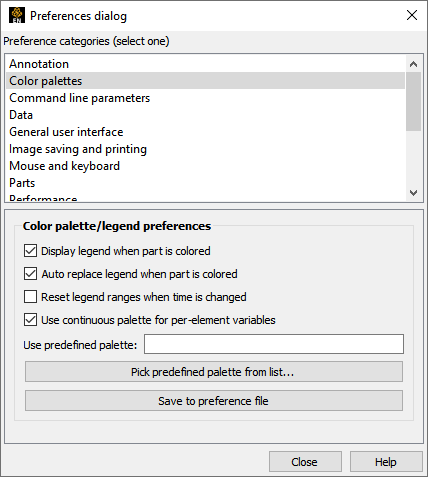This screenshot has height=484, width=428.
Task: Click the categories list scrollbar thumb
Action: coord(413,102)
